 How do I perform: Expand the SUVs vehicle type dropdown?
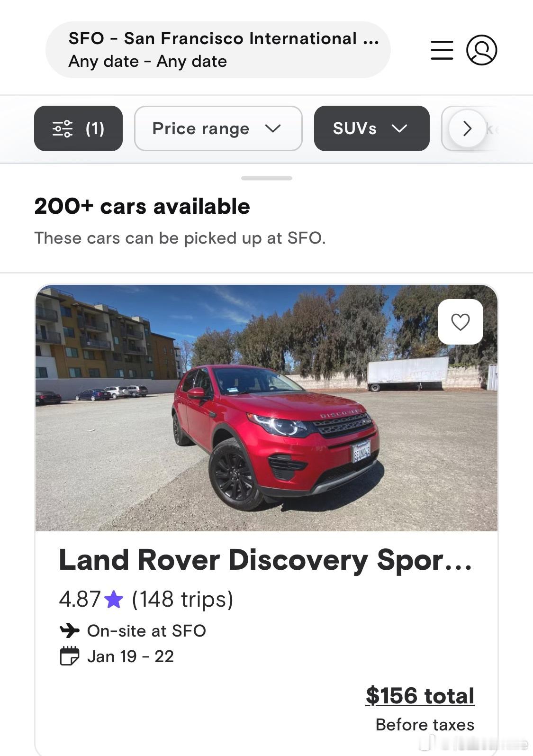coord(371,128)
